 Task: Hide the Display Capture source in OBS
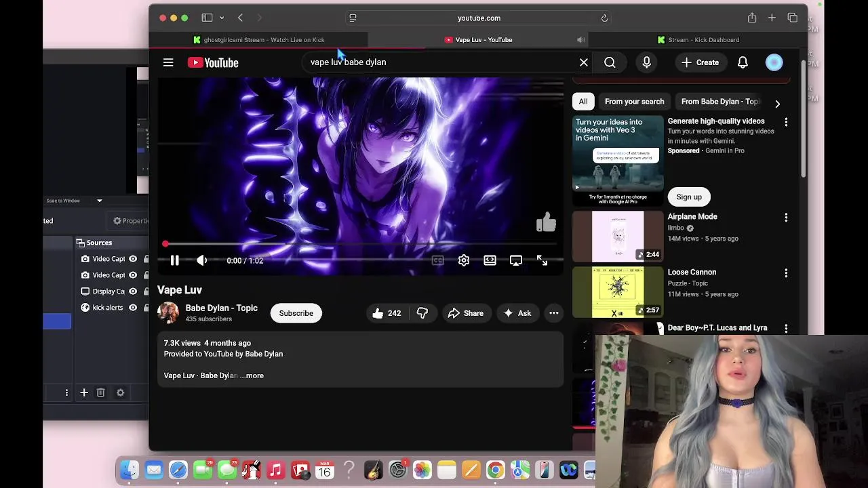pos(133,291)
